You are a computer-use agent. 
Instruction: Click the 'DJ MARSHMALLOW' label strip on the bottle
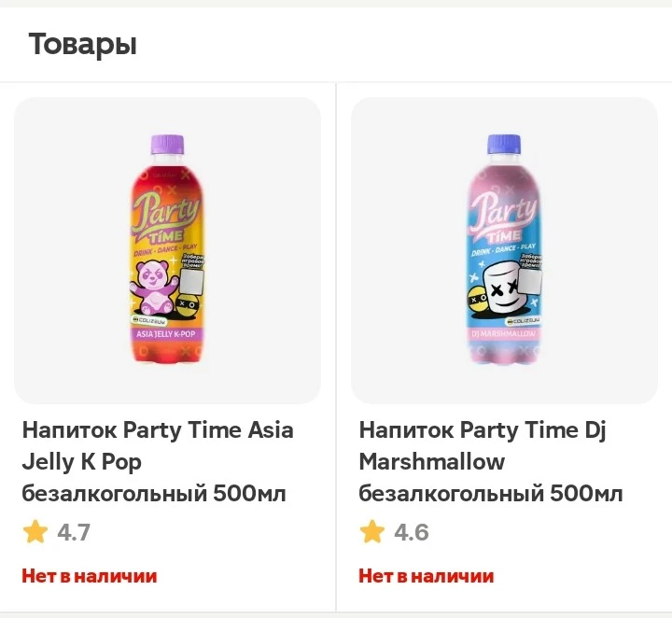503,334
